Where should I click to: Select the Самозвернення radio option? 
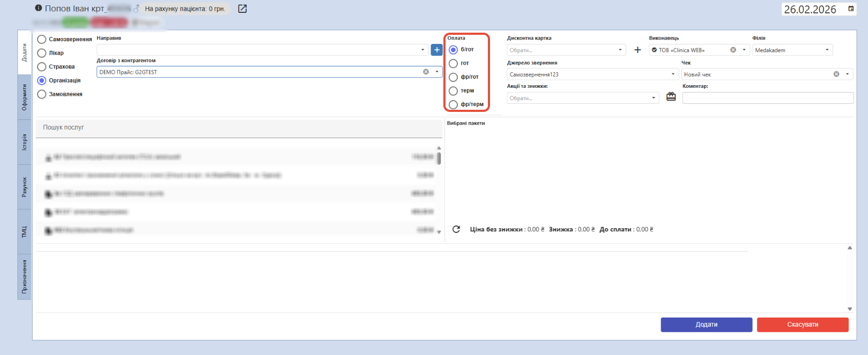click(x=42, y=39)
